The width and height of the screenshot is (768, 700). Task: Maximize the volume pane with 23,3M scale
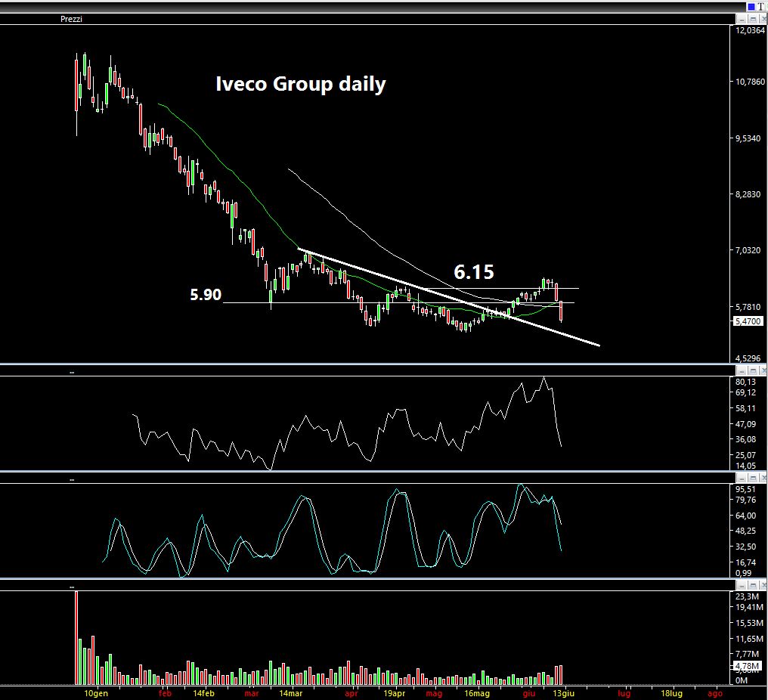[x=753, y=585]
